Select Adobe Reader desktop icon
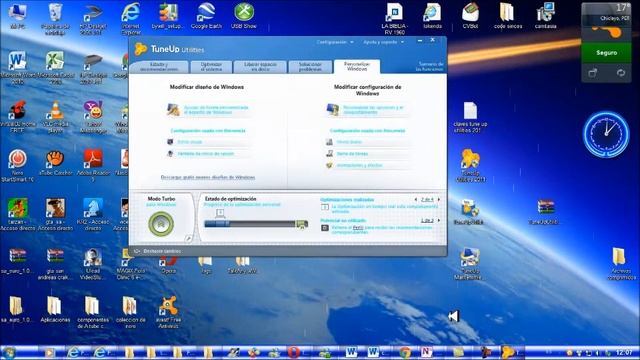The width and height of the screenshot is (640, 360). tap(93, 166)
